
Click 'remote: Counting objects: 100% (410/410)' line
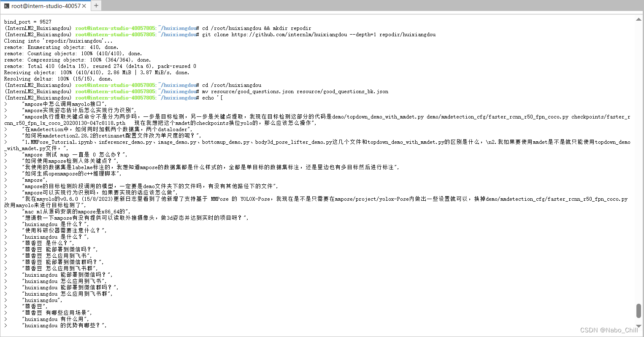click(73, 54)
